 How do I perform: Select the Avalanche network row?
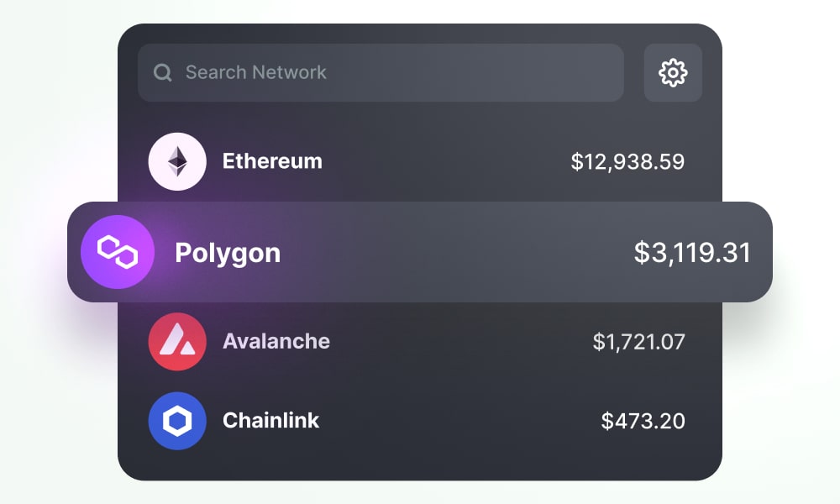[420, 342]
